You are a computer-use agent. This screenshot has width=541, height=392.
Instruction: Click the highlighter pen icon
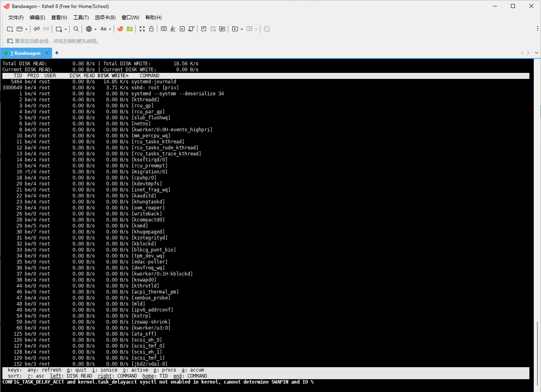(173, 29)
